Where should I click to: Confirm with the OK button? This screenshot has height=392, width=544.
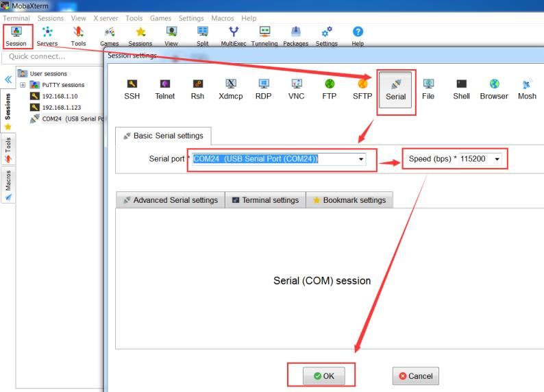point(323,376)
